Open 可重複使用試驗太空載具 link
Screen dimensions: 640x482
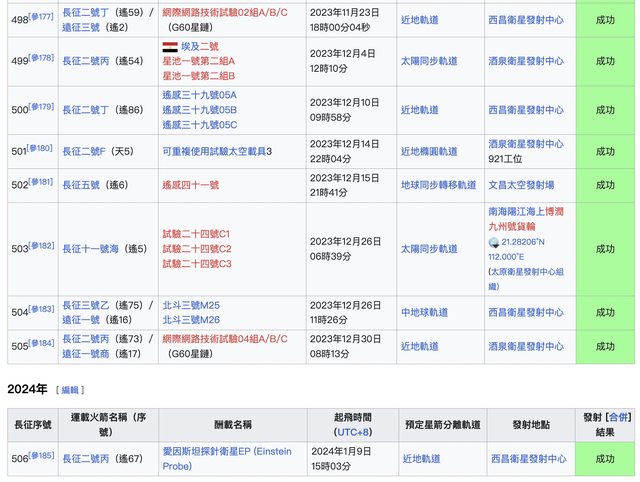(214, 152)
